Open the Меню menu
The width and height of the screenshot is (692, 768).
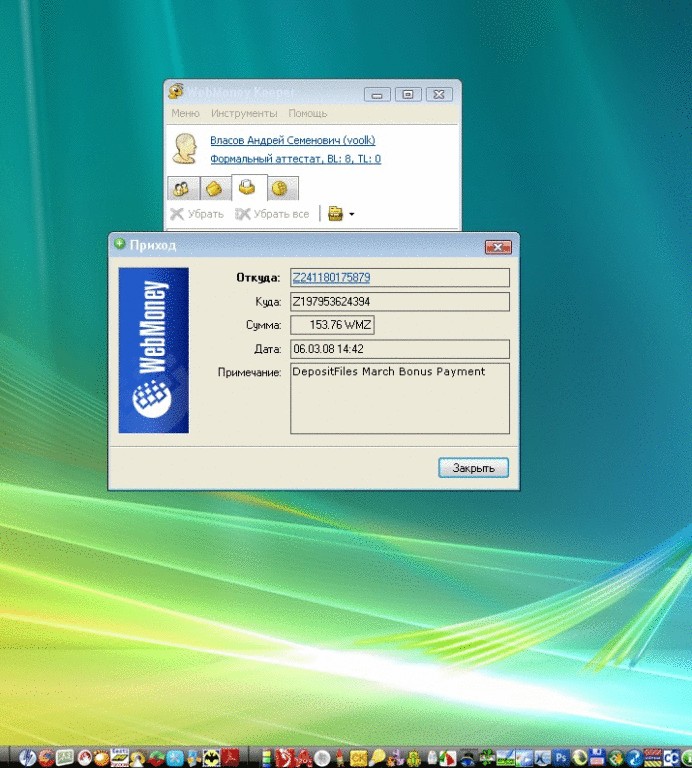coord(185,113)
